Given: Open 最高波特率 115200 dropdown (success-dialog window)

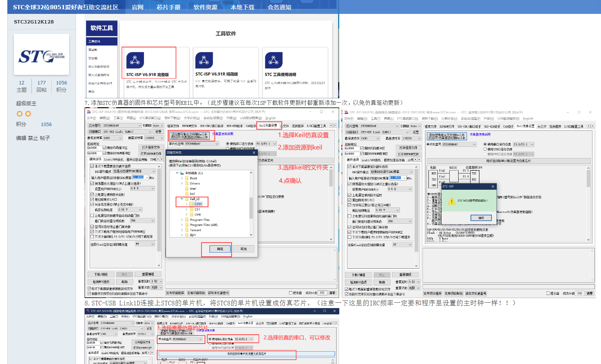Looking at the screenshot, I should point(411,138).
